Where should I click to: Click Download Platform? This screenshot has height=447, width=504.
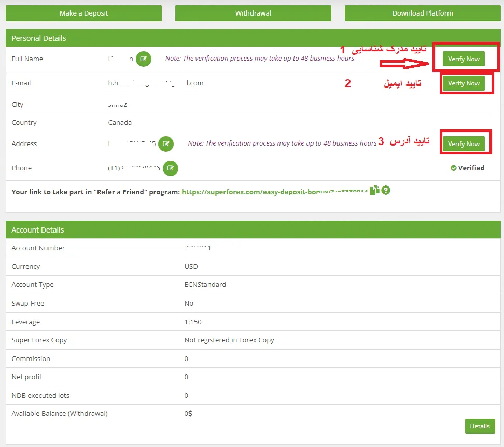coord(422,13)
